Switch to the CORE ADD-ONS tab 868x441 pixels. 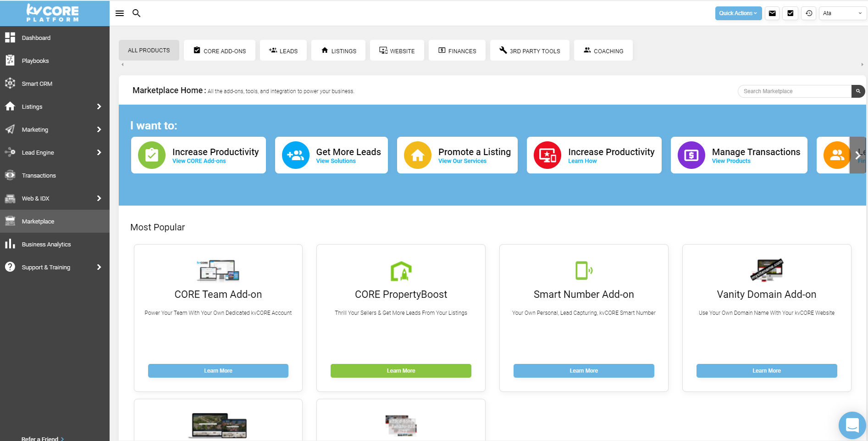point(220,50)
